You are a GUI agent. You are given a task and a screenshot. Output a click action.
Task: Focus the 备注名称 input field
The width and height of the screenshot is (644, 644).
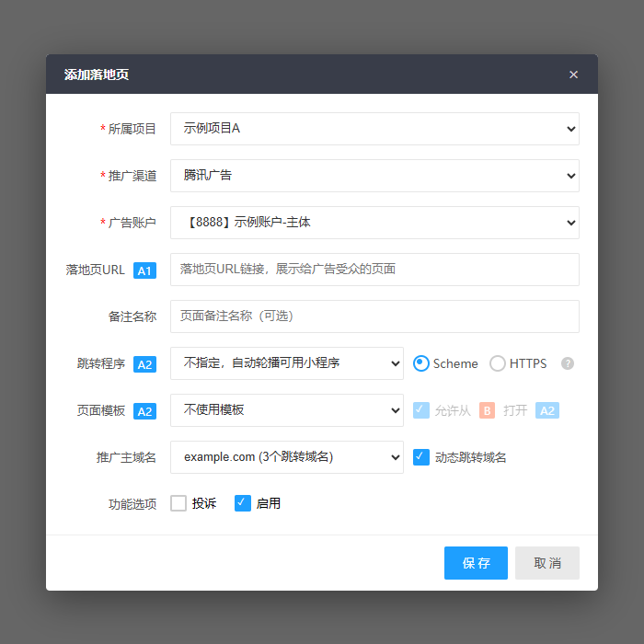(x=374, y=316)
